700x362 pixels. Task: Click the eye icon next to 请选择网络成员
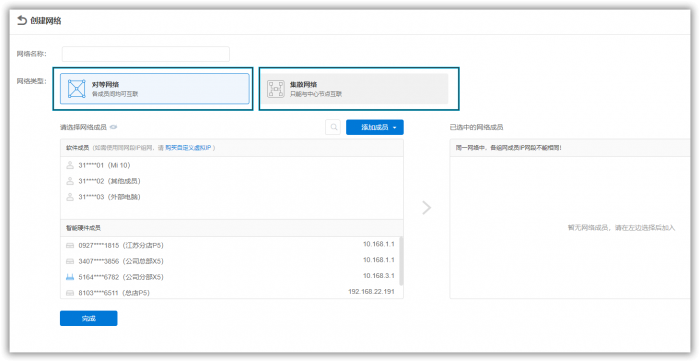113,127
